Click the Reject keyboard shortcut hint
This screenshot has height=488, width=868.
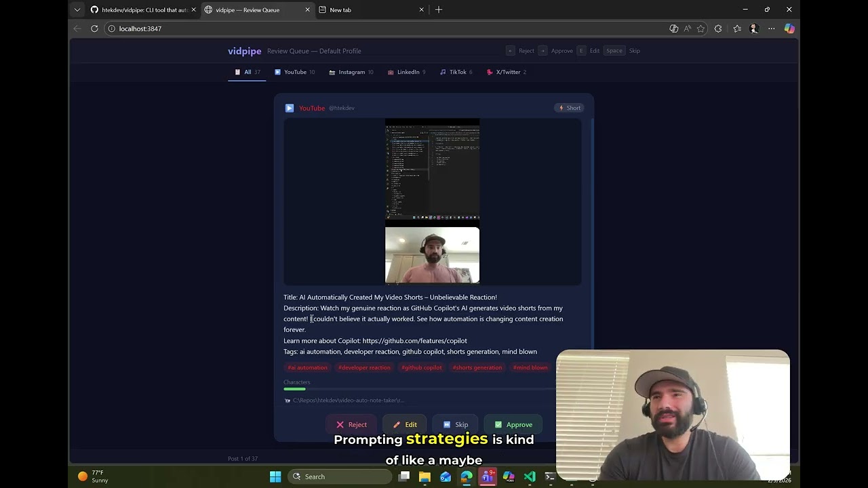[x=520, y=51]
